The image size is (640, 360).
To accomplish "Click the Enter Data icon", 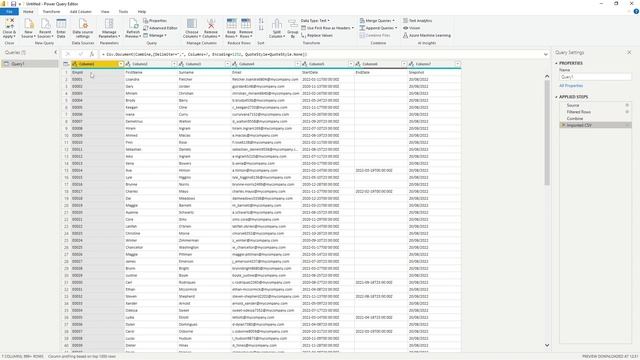I will (61, 24).
